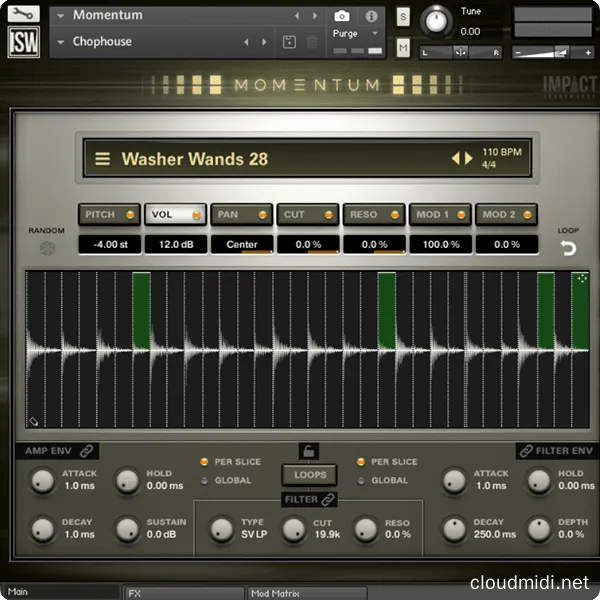Click the move crosshair icon on last slice
This screenshot has height=600, width=600.
point(582,279)
